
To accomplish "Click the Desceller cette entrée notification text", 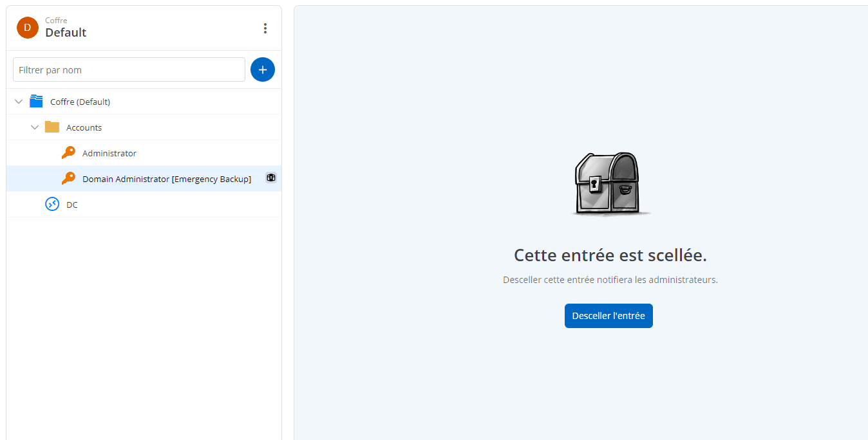I will click(610, 279).
